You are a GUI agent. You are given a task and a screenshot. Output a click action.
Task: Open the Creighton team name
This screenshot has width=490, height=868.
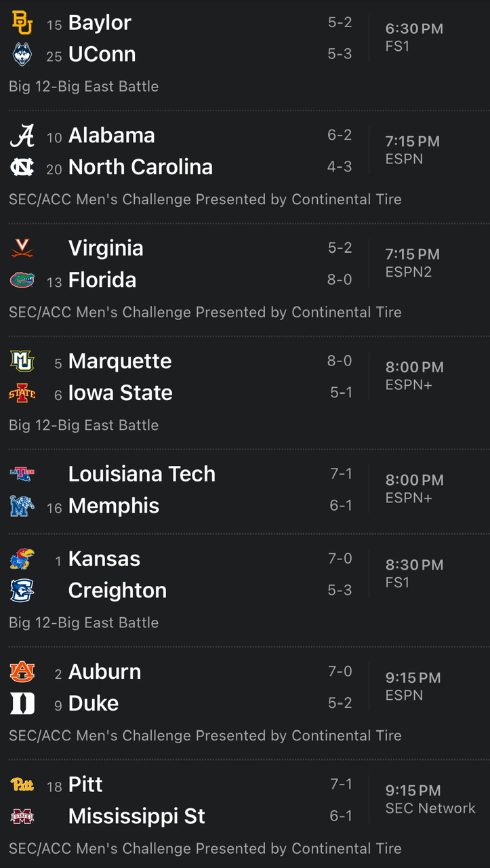[117, 591]
